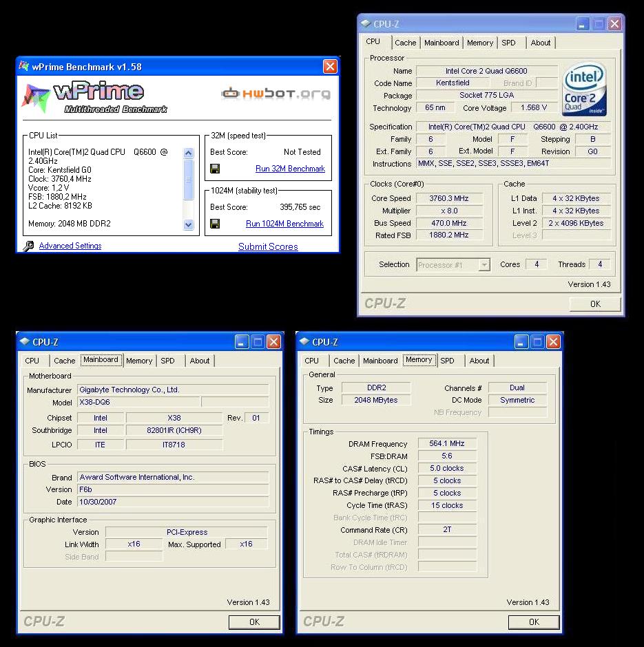This screenshot has width=644, height=647.
Task: Run the 1024M Benchmark
Action: click(285, 224)
